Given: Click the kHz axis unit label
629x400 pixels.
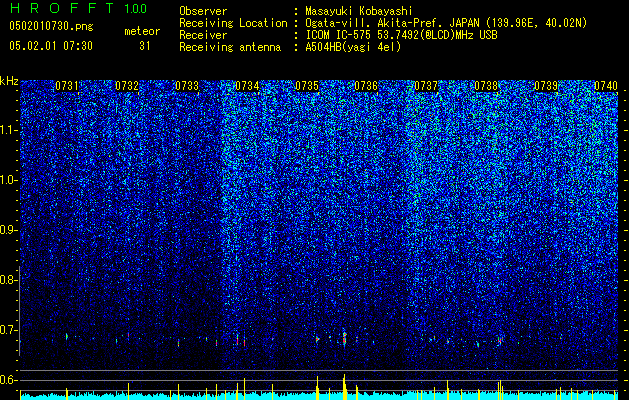Looking at the screenshot, I should [x=9, y=81].
